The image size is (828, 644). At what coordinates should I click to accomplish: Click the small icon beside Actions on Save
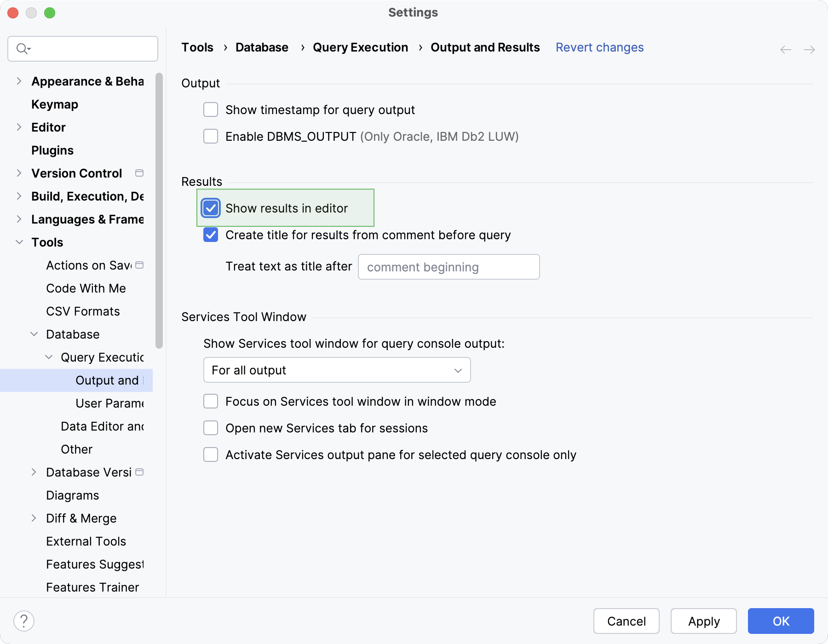139,265
